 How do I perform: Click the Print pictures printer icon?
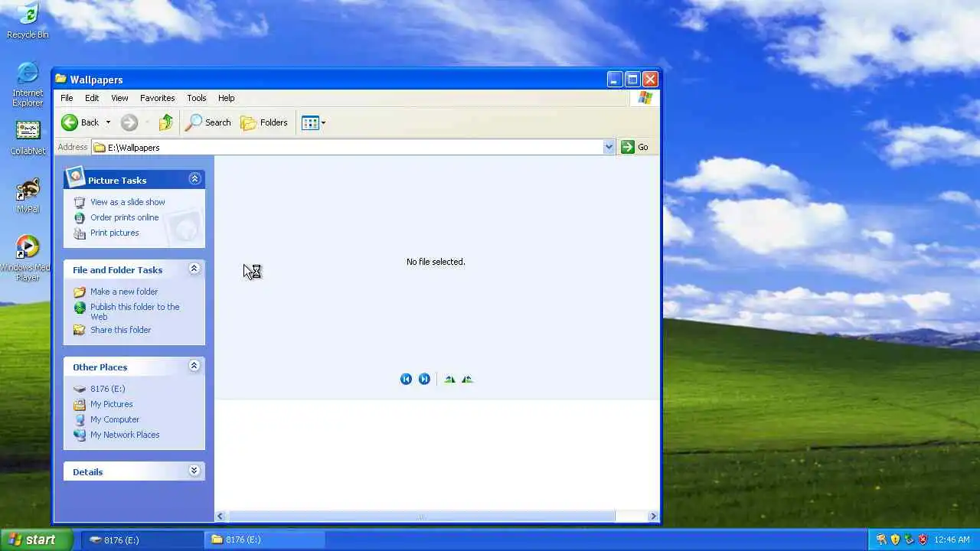[80, 233]
